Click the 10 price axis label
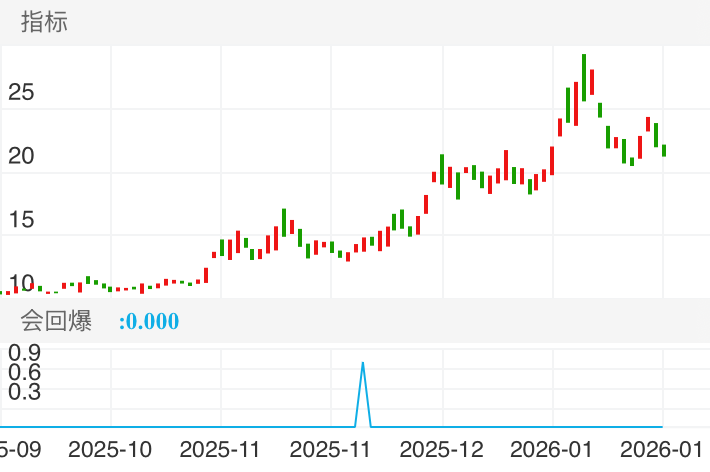Screen dimensions: 710x472 [x=21, y=282]
